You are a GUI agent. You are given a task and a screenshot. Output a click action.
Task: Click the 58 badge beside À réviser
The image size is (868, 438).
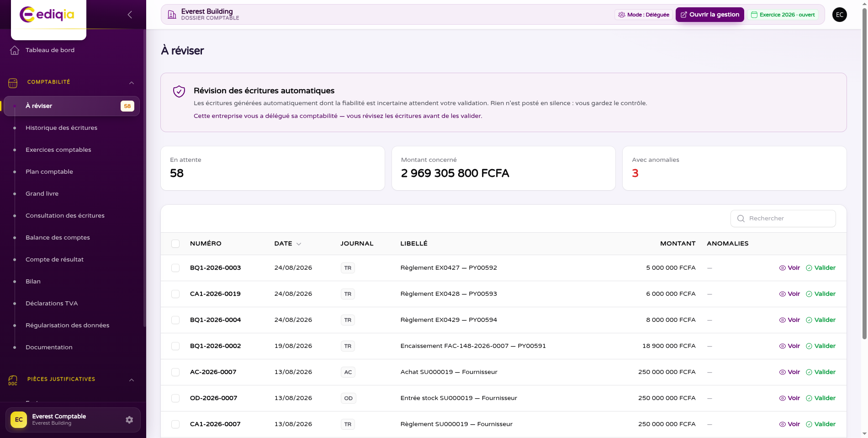pos(127,106)
